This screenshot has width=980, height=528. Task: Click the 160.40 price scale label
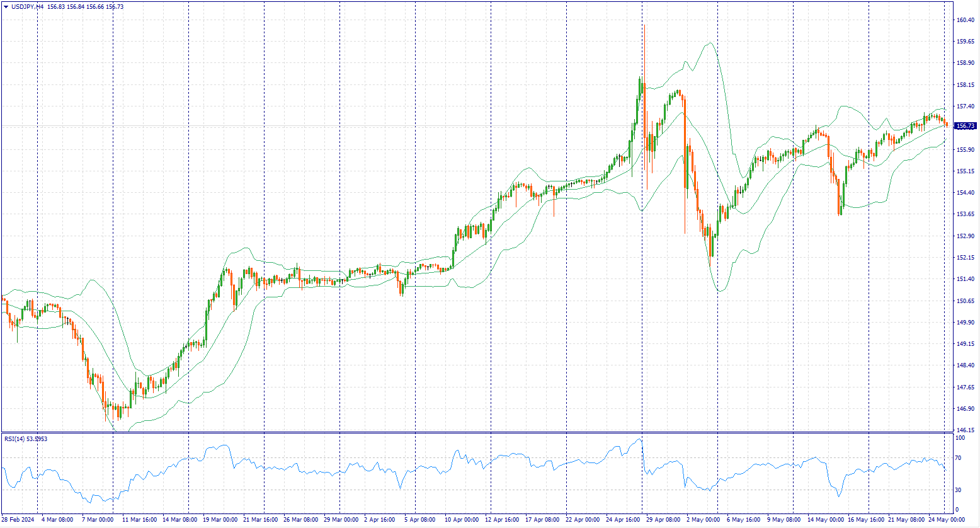966,20
